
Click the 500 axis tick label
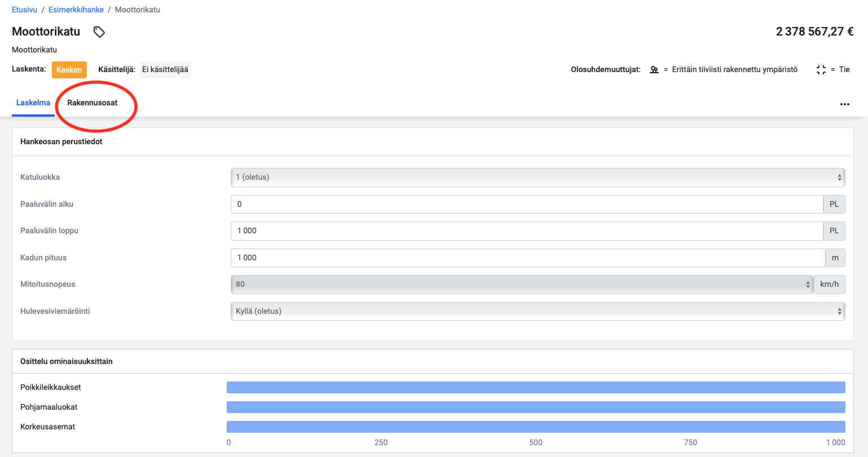click(x=536, y=442)
